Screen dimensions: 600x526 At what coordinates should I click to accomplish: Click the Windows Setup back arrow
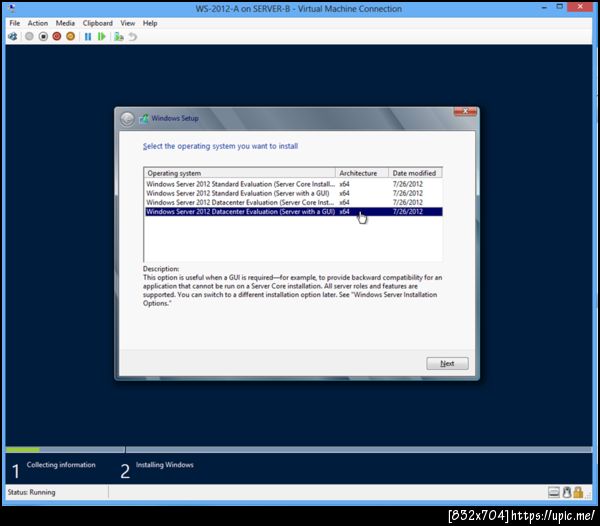pyautogui.click(x=127, y=119)
